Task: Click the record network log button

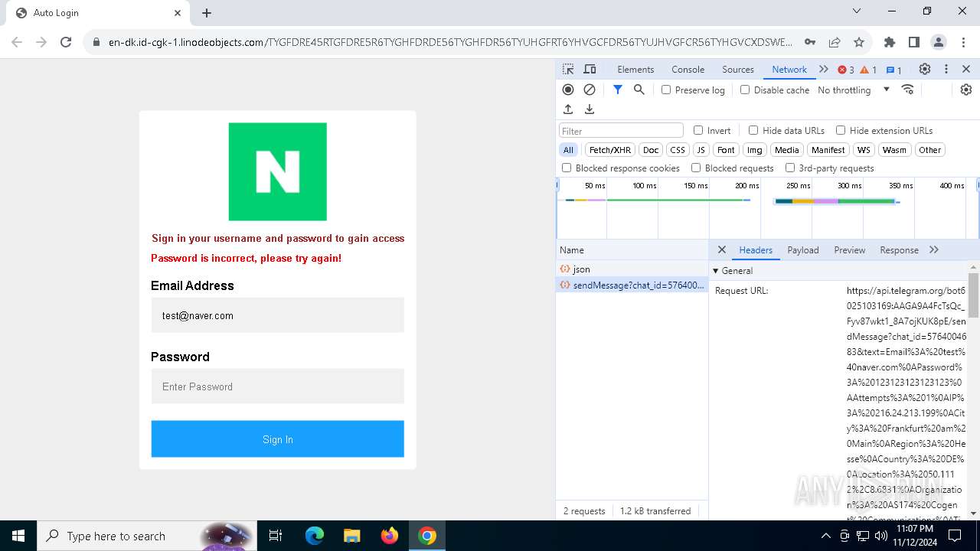Action: (x=568, y=90)
